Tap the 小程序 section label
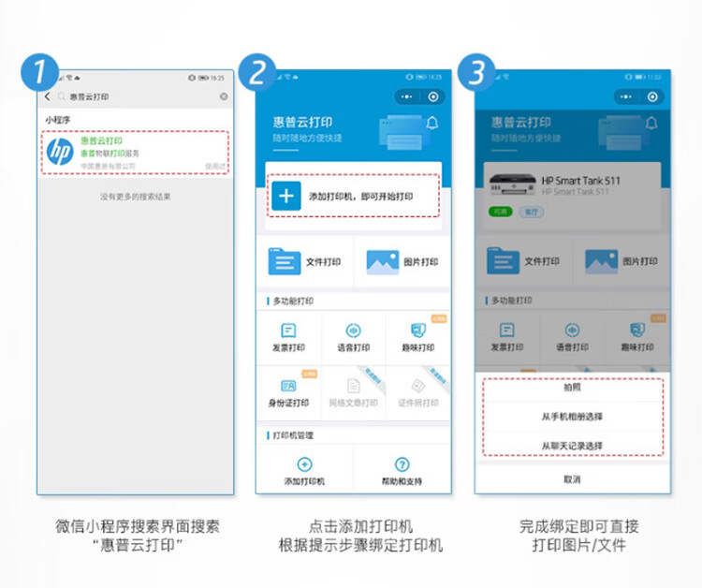This screenshot has width=702, height=588. click(58, 120)
